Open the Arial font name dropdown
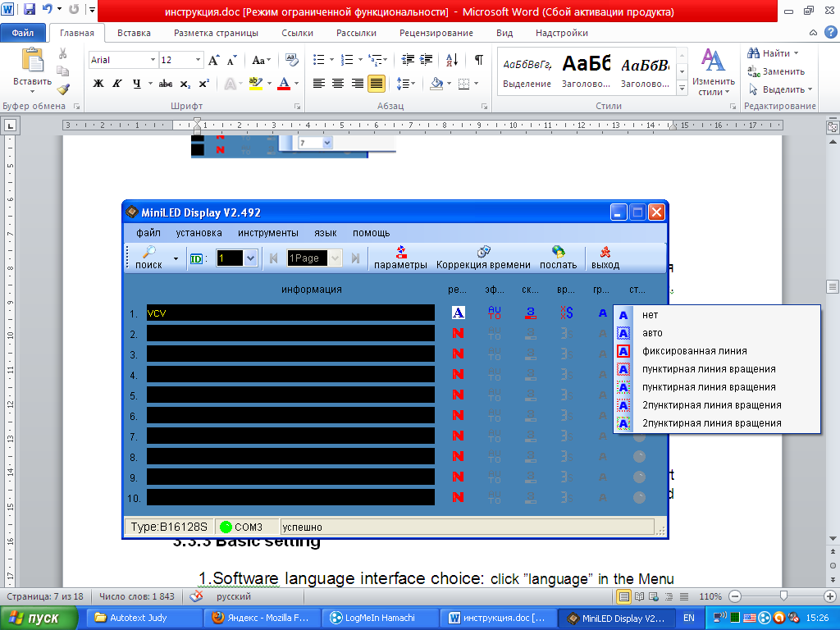The image size is (840, 630). click(153, 60)
